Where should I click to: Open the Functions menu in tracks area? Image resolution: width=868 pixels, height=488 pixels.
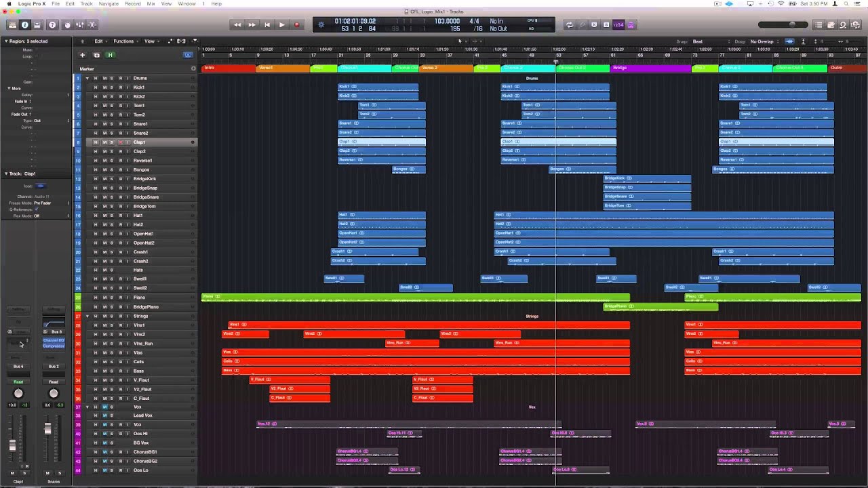[125, 41]
